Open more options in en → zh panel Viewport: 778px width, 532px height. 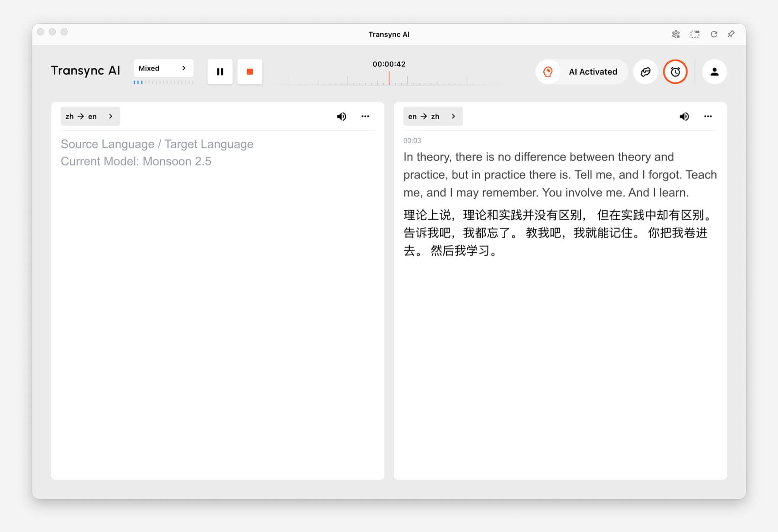click(x=708, y=116)
